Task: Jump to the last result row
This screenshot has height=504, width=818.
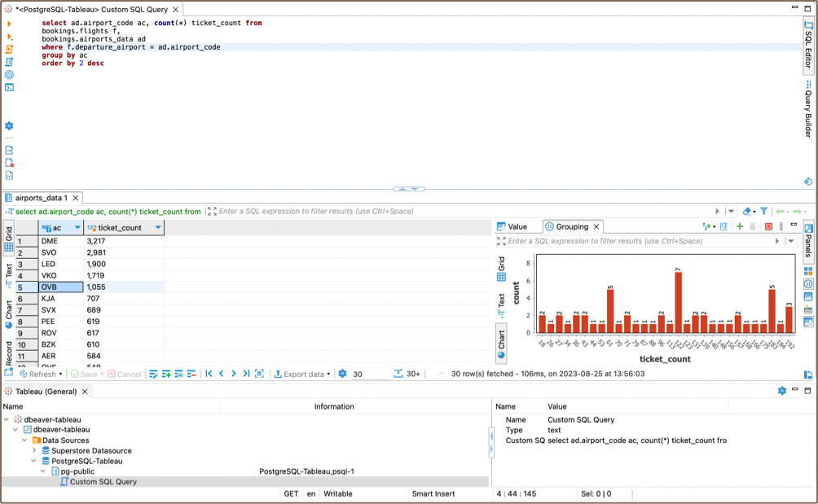Action: pos(246,374)
